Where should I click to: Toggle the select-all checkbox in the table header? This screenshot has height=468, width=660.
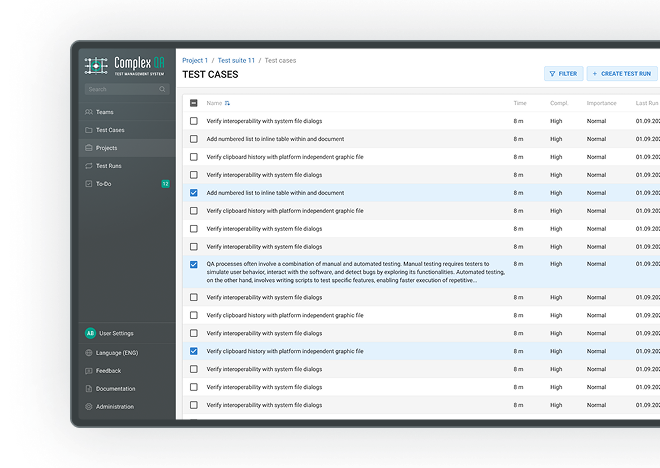[194, 103]
